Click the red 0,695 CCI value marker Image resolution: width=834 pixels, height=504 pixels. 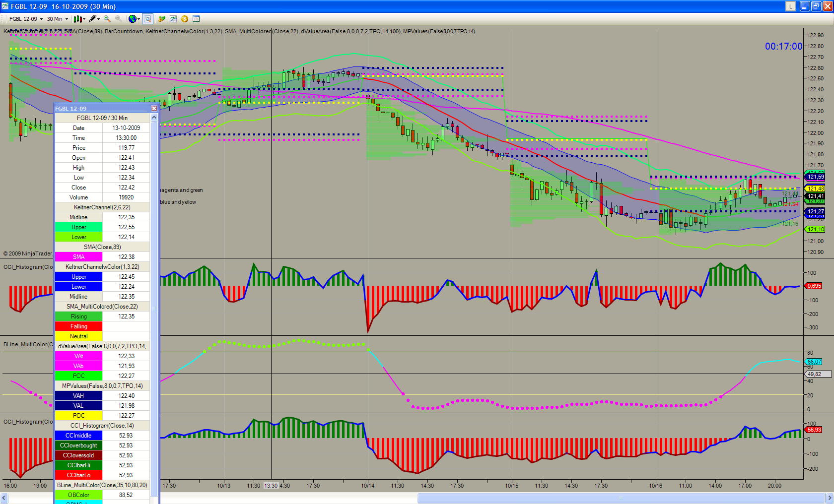[814, 286]
